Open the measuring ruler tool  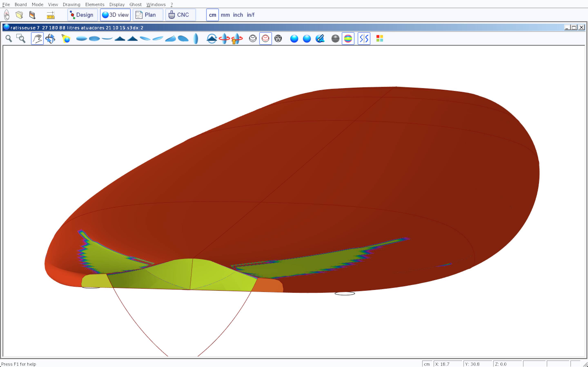(x=51, y=15)
